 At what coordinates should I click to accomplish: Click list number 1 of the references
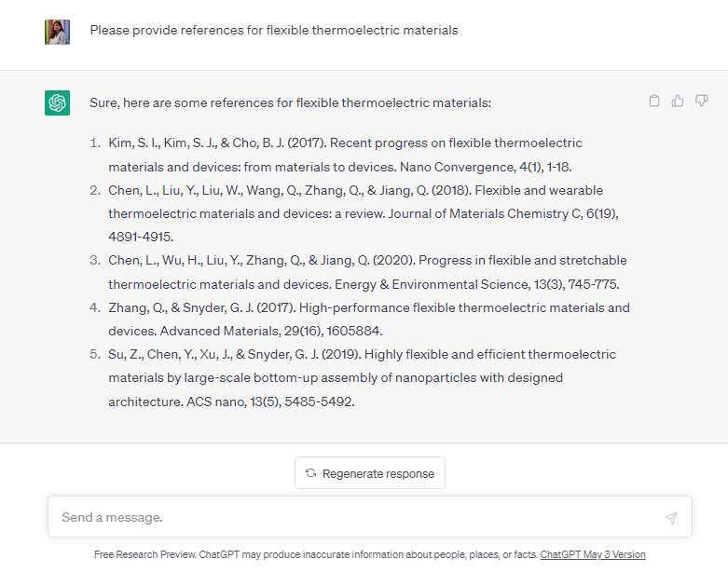(x=95, y=143)
